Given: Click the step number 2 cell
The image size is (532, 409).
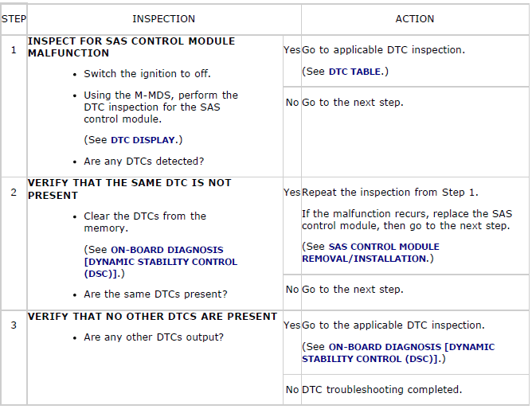Looking at the screenshot, I should pos(14,193).
